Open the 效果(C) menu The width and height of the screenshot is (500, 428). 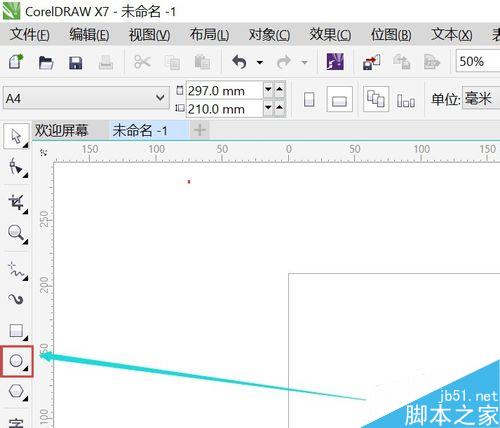[330, 34]
